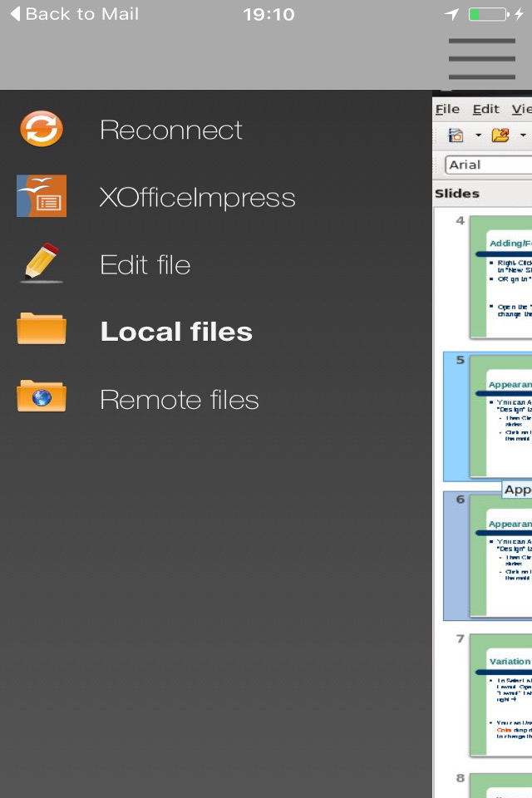This screenshot has height=798, width=532.
Task: Open the Edit menu in Impress
Action: pos(485,110)
